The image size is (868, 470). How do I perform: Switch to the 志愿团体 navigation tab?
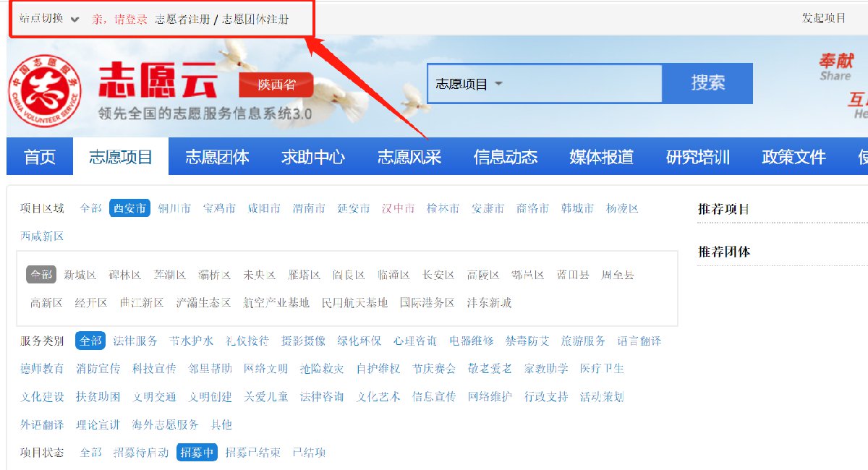coord(217,156)
